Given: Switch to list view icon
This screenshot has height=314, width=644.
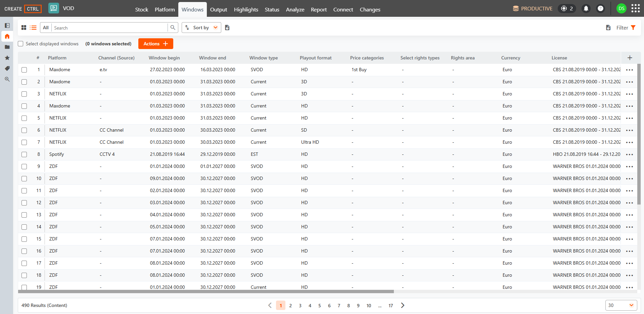Looking at the screenshot, I should point(33,28).
